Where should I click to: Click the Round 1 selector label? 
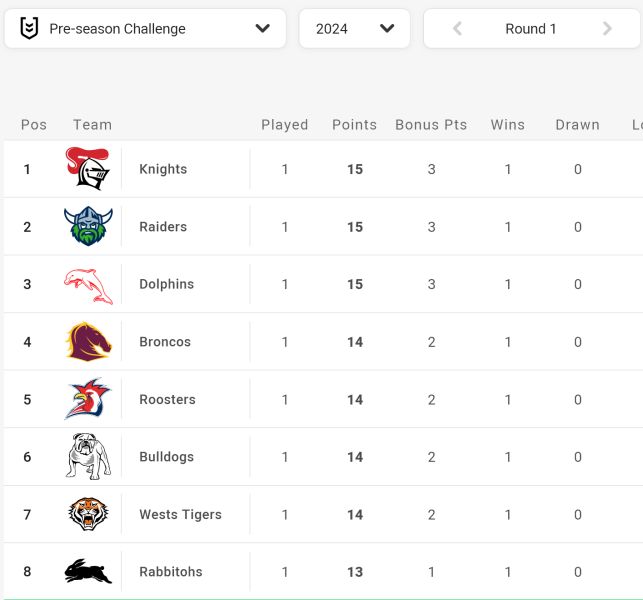click(x=531, y=29)
